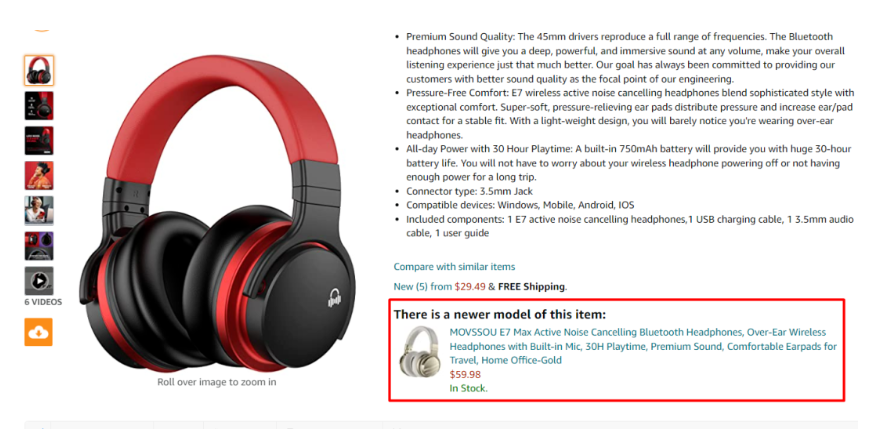Image resolution: width=892 pixels, height=440 pixels.
Task: Select the purple background accessories thumbnail
Action: (x=39, y=246)
